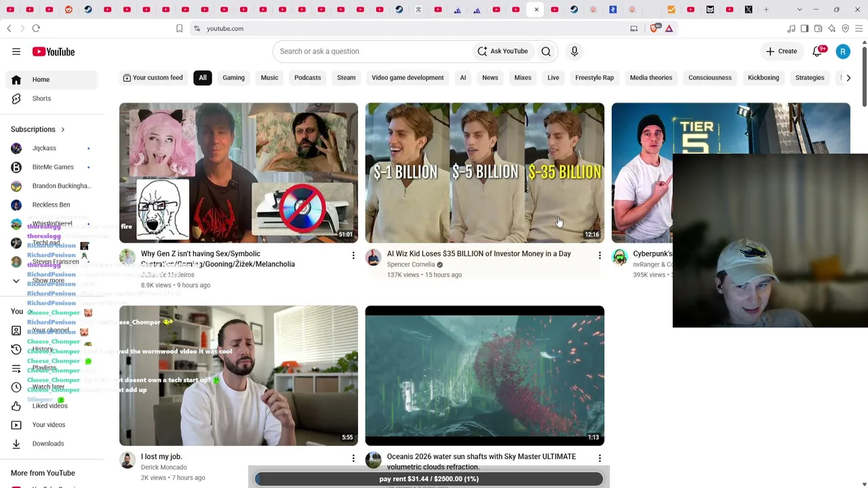
Task: Click the install app icon in address bar
Action: tap(634, 28)
